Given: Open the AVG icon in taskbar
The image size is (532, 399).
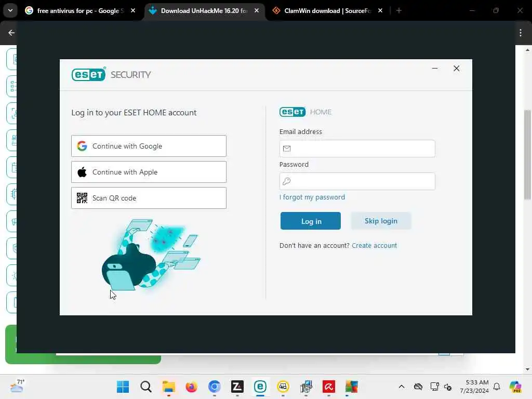Looking at the screenshot, I should pos(352,387).
